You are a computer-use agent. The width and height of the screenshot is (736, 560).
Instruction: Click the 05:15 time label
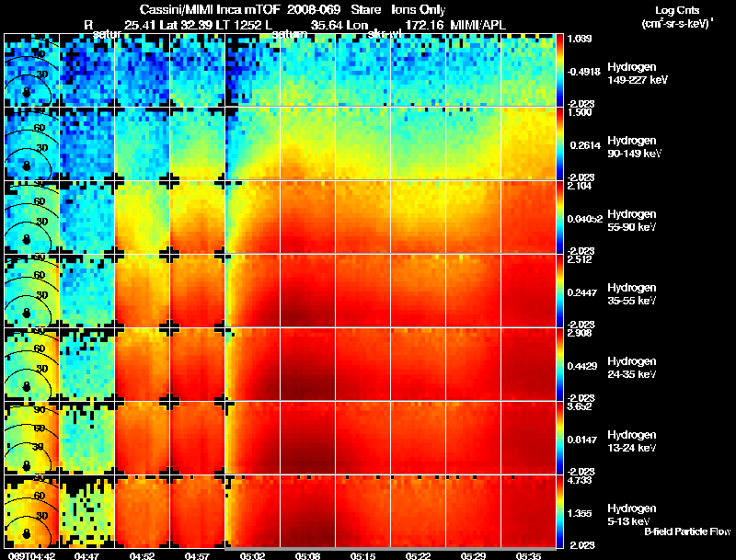[x=362, y=555]
